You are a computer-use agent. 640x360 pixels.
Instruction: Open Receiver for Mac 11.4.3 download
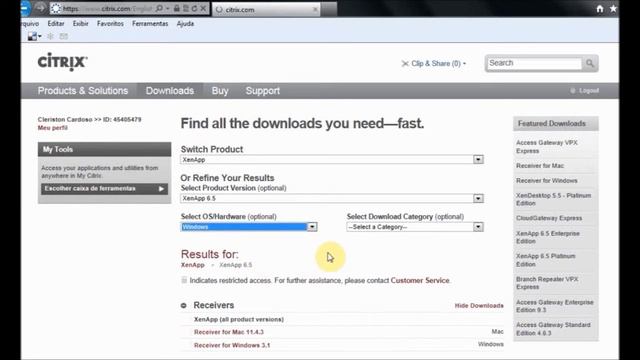pos(229,332)
